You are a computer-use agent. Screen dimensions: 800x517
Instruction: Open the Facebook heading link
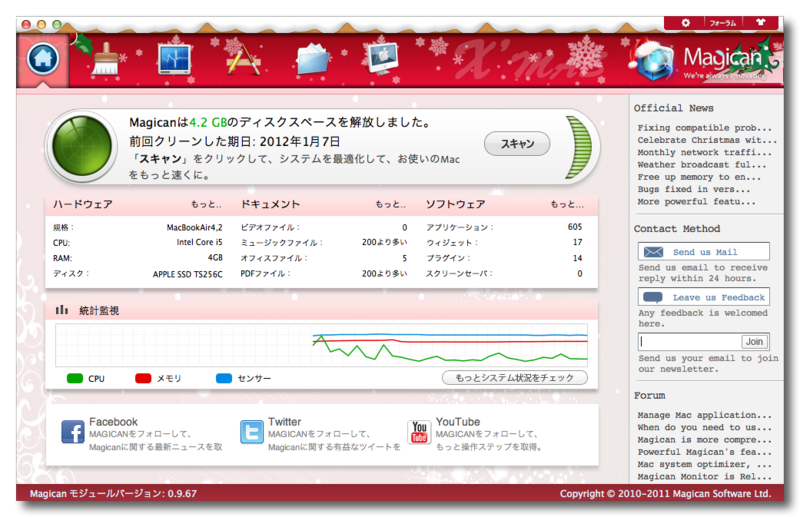tap(113, 422)
